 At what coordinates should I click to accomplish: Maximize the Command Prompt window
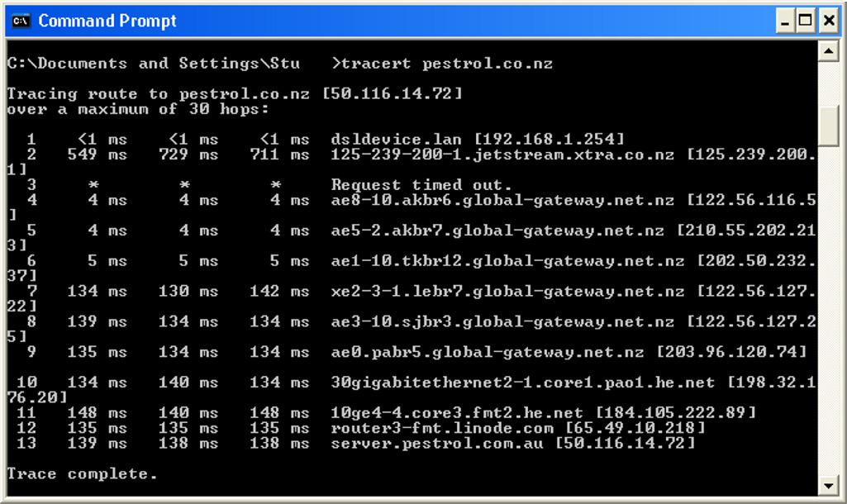806,21
